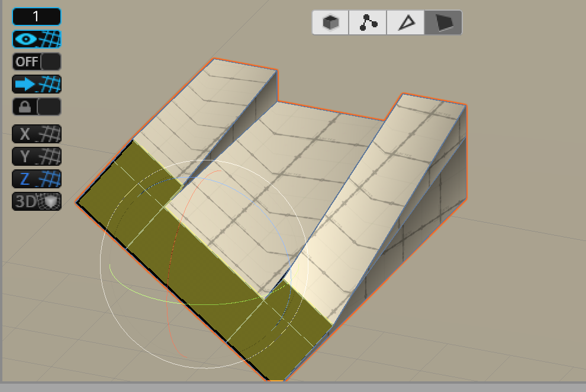
Task: Select Object mode cube icon
Action: click(330, 23)
